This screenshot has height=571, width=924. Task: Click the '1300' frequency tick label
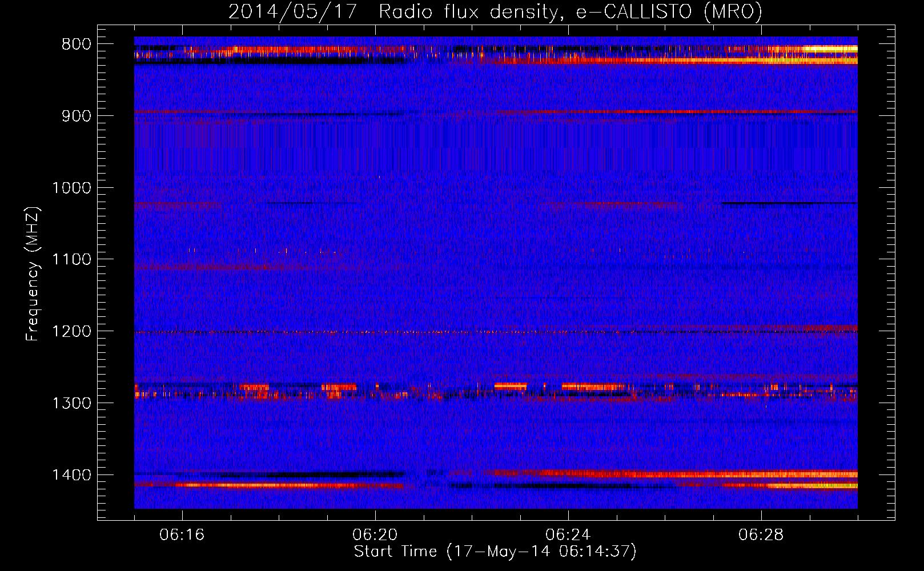tap(71, 404)
